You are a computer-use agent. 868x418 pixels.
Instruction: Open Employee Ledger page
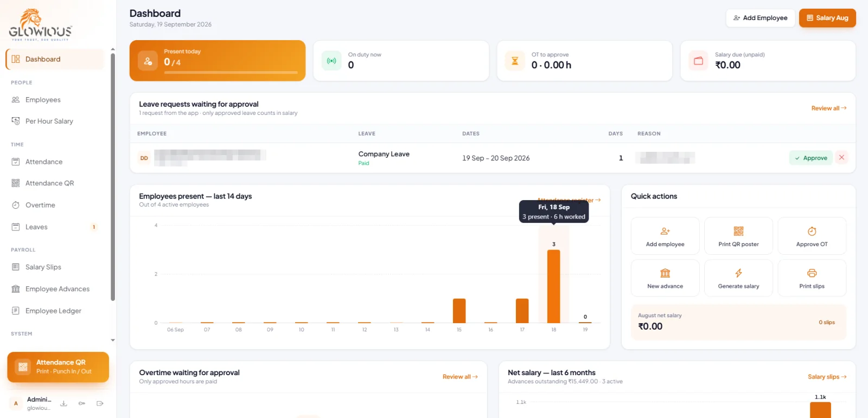tap(55, 311)
